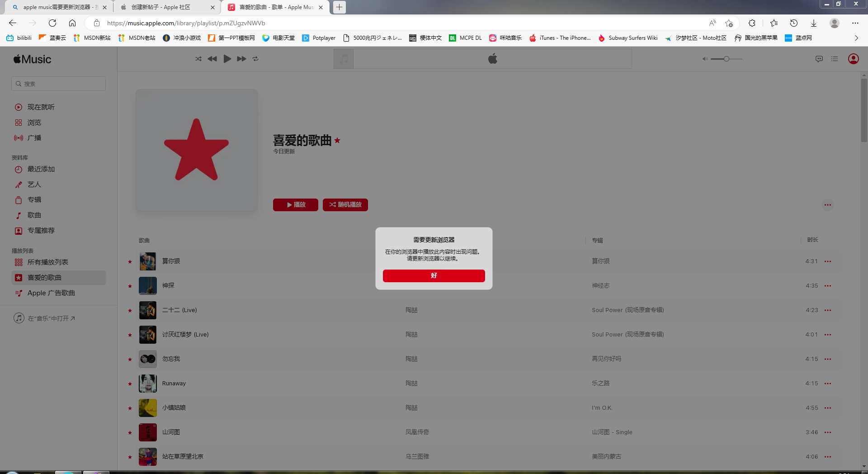
Task: Open the bilibili bookmark
Action: pyautogui.click(x=19, y=38)
